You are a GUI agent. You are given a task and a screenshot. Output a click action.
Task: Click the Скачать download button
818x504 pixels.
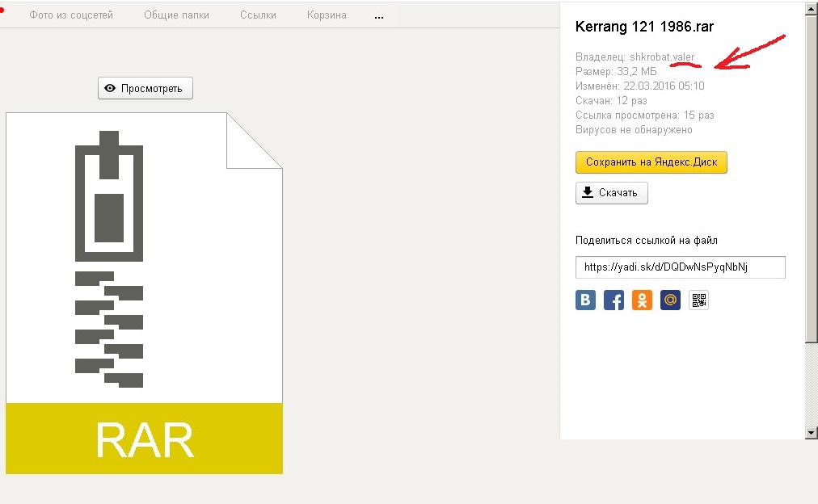(x=611, y=193)
